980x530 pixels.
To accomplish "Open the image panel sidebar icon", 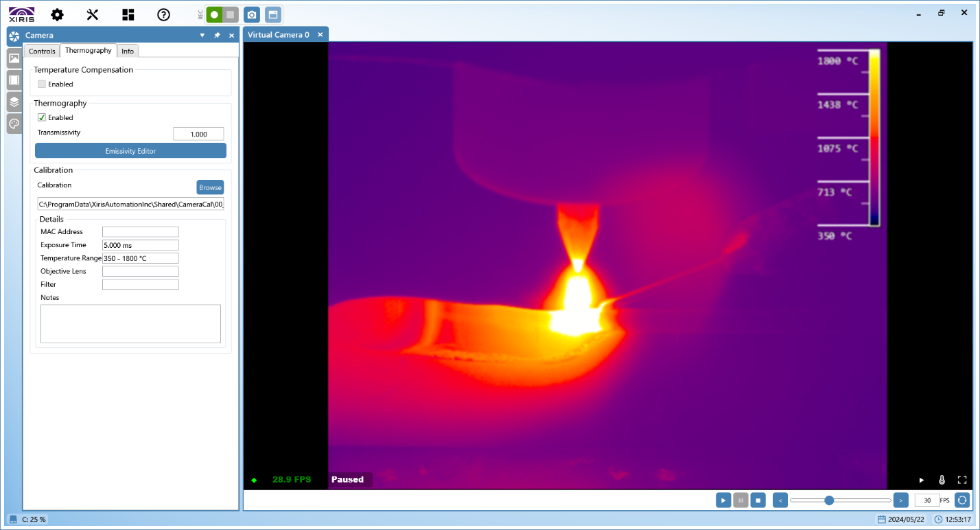I will click(x=14, y=59).
